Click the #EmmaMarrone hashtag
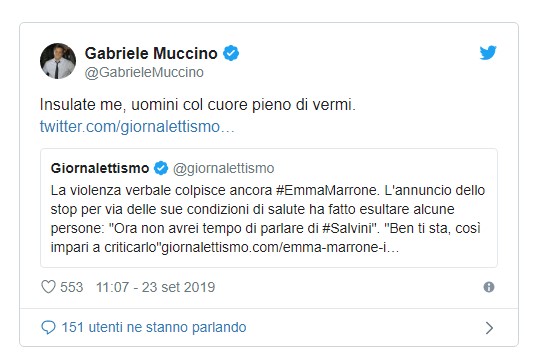Viewport: 543px width, 362px height. click(326, 190)
